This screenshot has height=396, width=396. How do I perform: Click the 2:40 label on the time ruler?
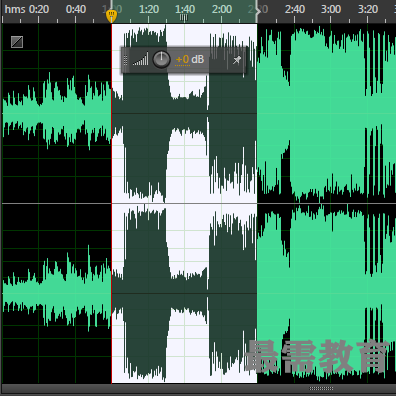coord(295,9)
